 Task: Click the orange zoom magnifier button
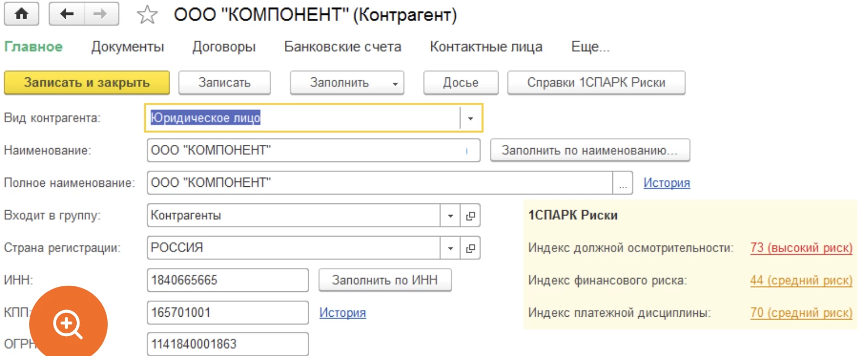coord(68,324)
